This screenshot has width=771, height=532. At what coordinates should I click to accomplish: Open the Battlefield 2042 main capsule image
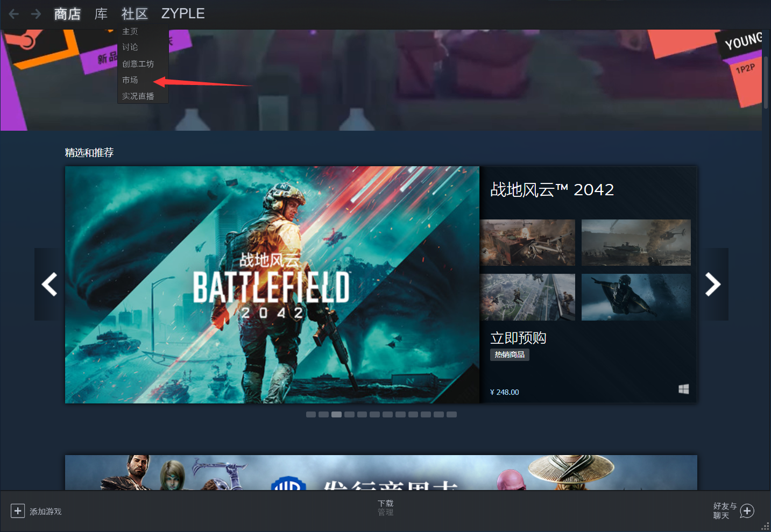tap(272, 285)
